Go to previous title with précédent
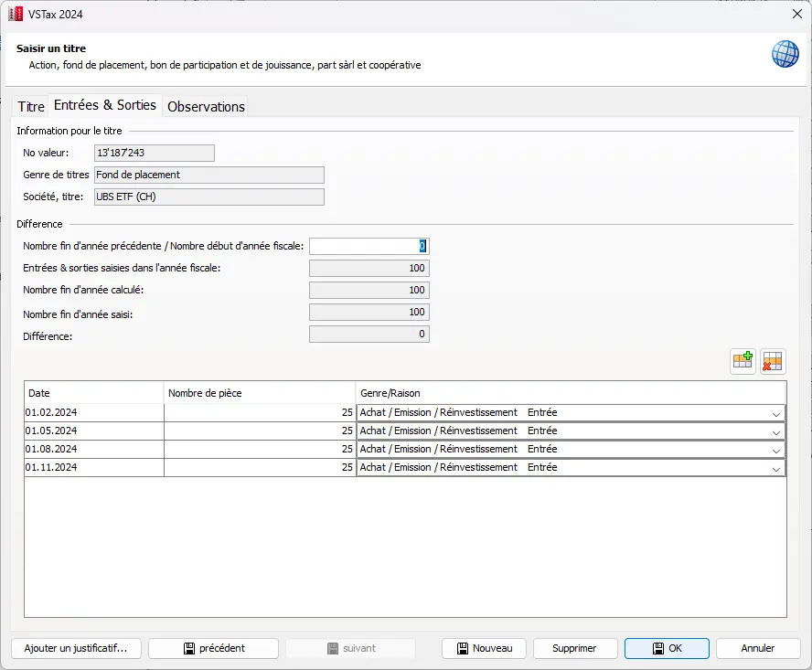The width and height of the screenshot is (812, 670). pos(213,648)
